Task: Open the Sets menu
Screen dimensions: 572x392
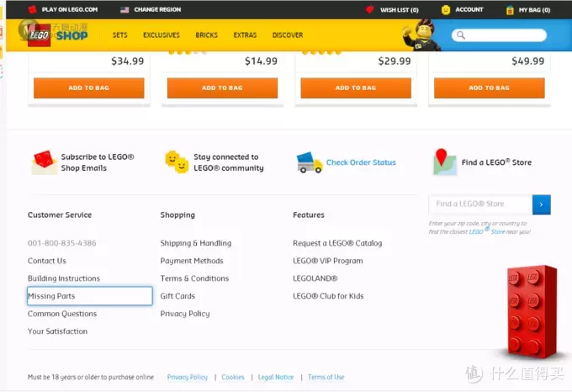Action: pyautogui.click(x=119, y=35)
